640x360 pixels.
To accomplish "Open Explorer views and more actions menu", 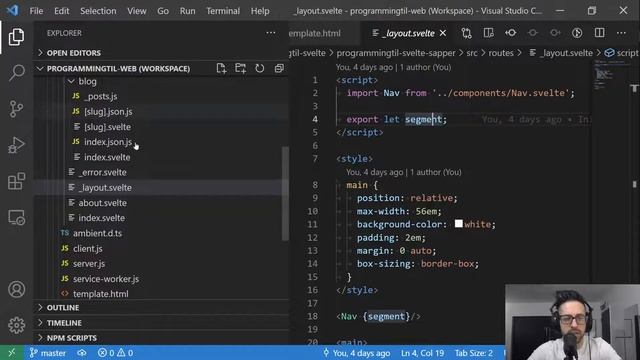I will 271,33.
